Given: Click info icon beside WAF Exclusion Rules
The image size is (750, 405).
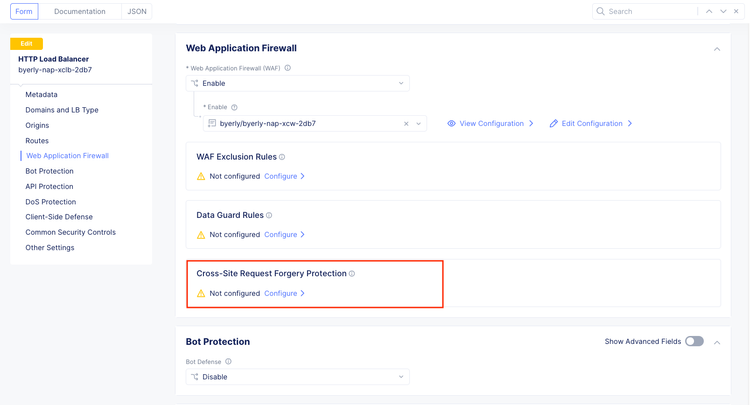Looking at the screenshot, I should (x=282, y=157).
